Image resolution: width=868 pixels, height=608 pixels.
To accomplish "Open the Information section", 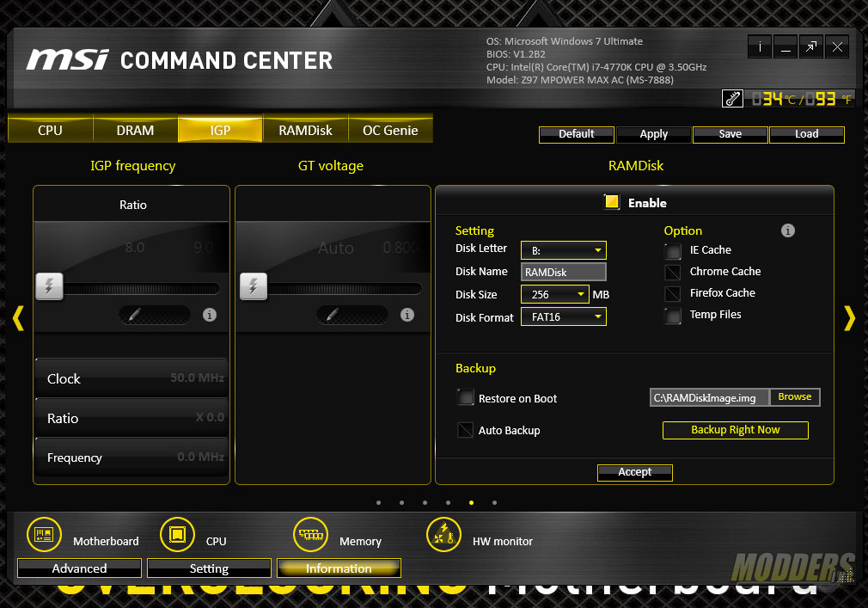I will point(339,568).
